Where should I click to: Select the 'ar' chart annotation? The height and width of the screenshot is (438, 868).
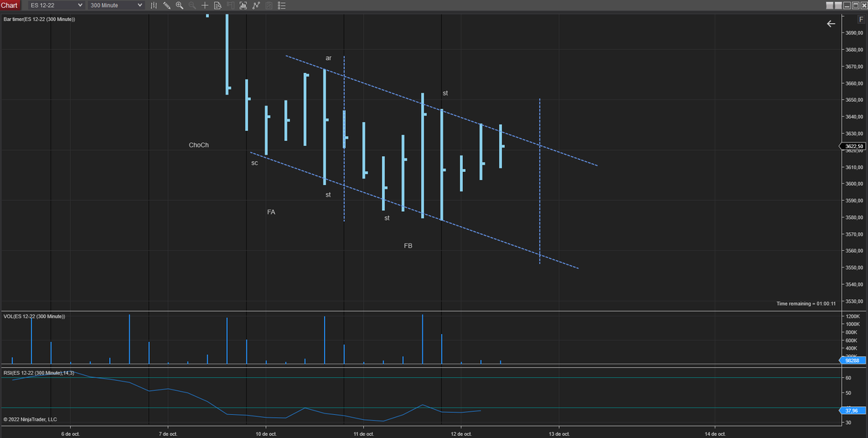pos(328,58)
